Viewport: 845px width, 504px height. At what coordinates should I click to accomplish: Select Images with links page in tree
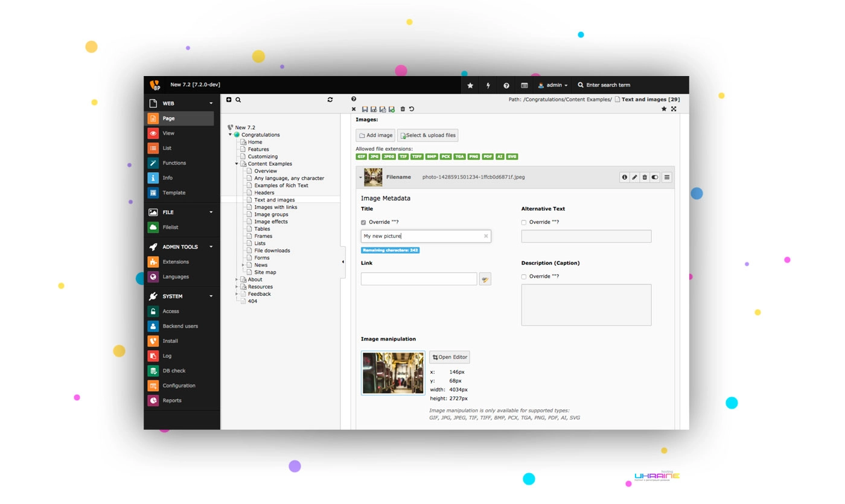tap(275, 207)
